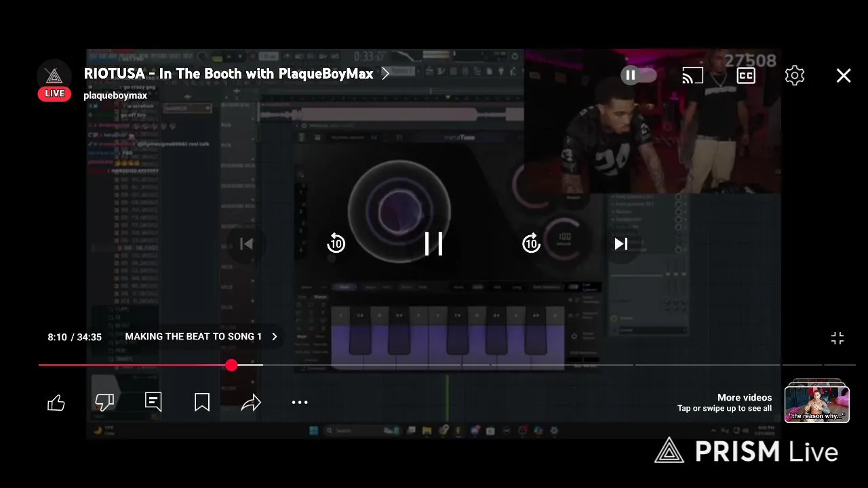
Task: Pause the video with the center button
Action: (433, 244)
